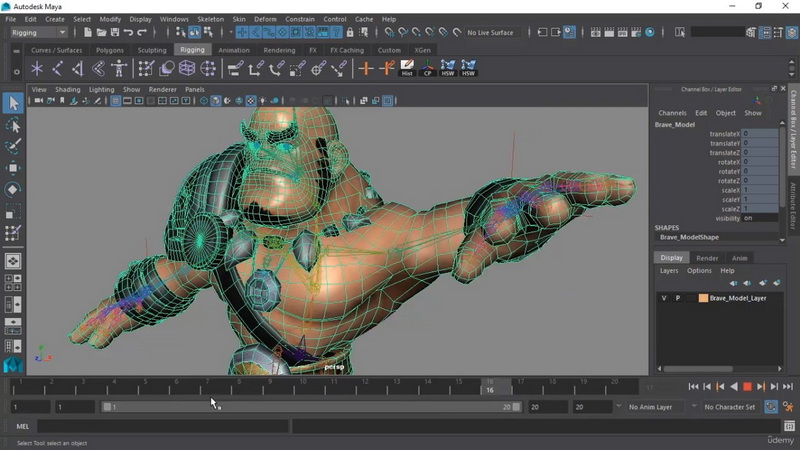The height and width of the screenshot is (450, 800).
Task: Stop playback with the red button
Action: coord(747,387)
